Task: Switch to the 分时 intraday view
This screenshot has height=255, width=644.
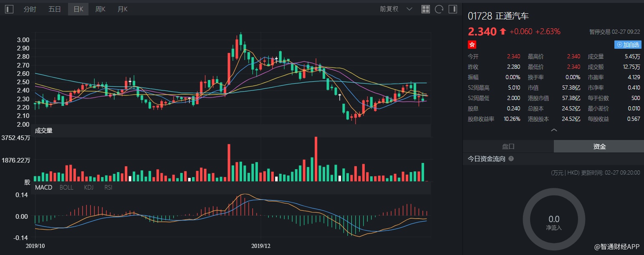Action: (30, 9)
